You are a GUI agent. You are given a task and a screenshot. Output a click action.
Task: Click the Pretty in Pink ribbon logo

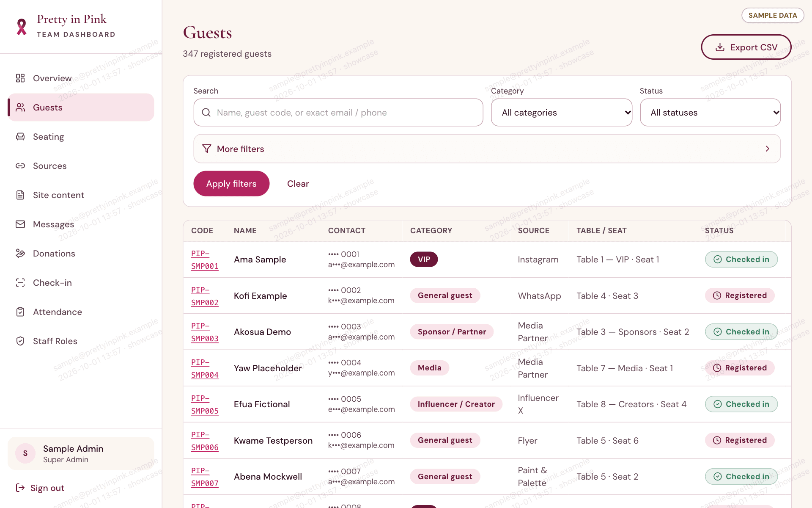(22, 26)
